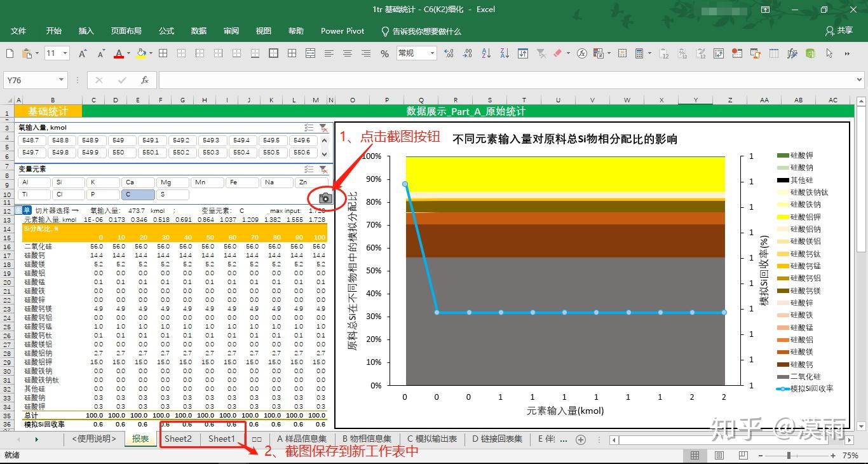
Task: Click the circled fx function icon in toolbar
Action: [x=581, y=53]
